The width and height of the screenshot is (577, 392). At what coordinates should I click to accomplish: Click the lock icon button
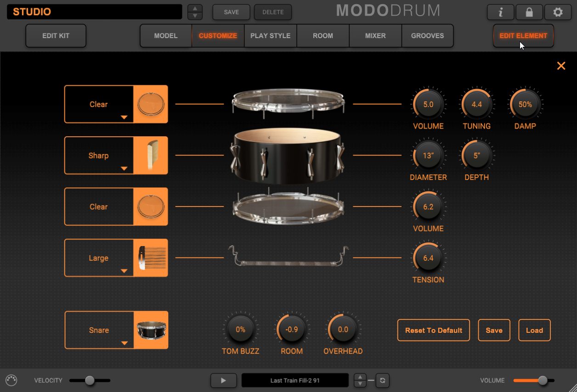(x=529, y=12)
